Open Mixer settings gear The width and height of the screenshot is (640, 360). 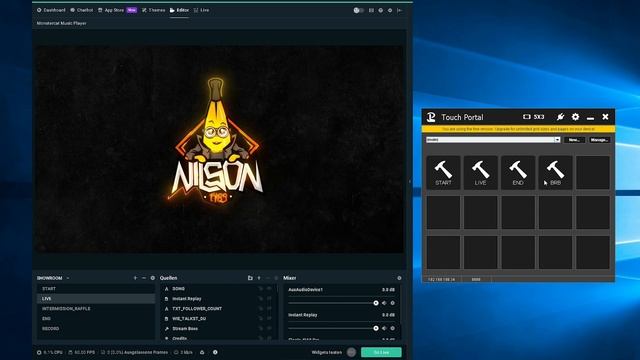[399, 278]
